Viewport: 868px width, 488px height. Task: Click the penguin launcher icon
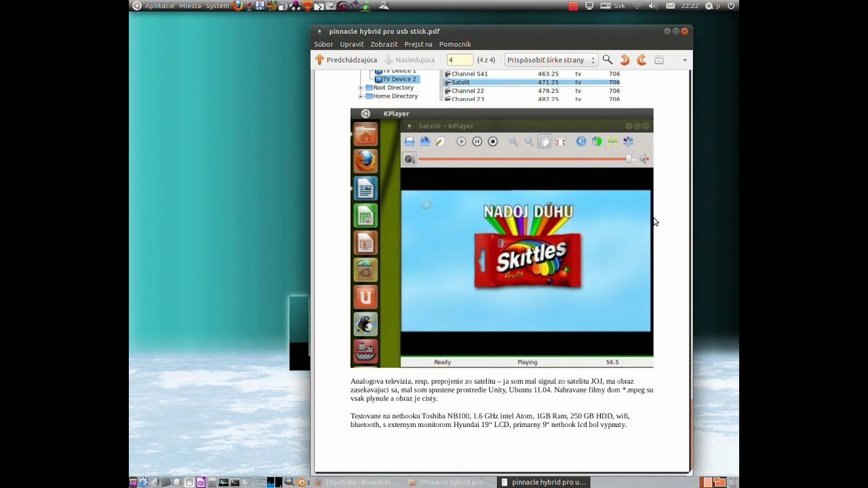click(x=366, y=324)
